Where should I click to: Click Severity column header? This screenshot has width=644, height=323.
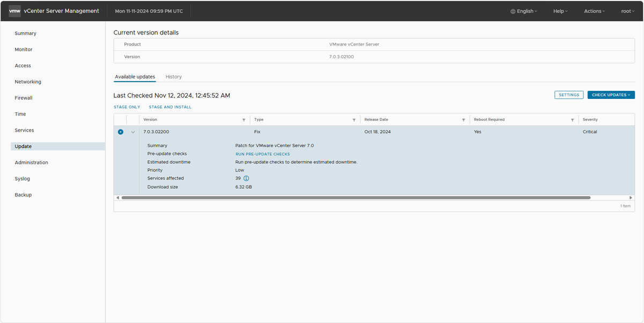(x=590, y=120)
